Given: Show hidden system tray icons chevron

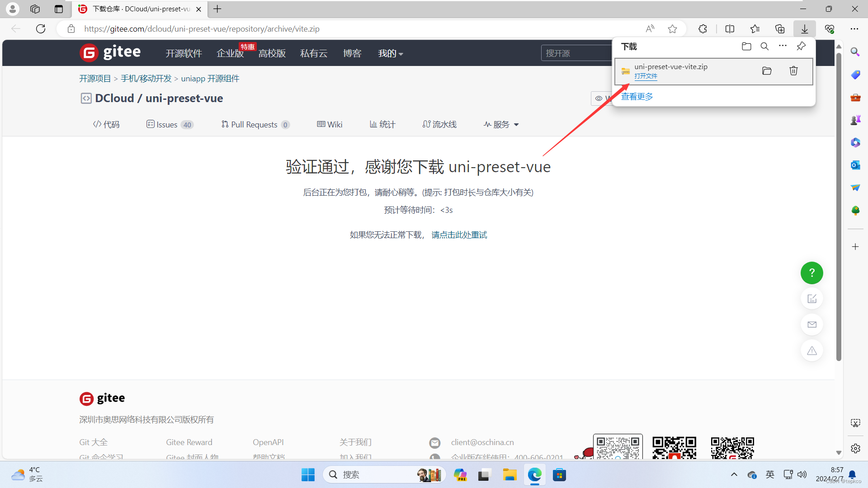Looking at the screenshot, I should [734, 474].
